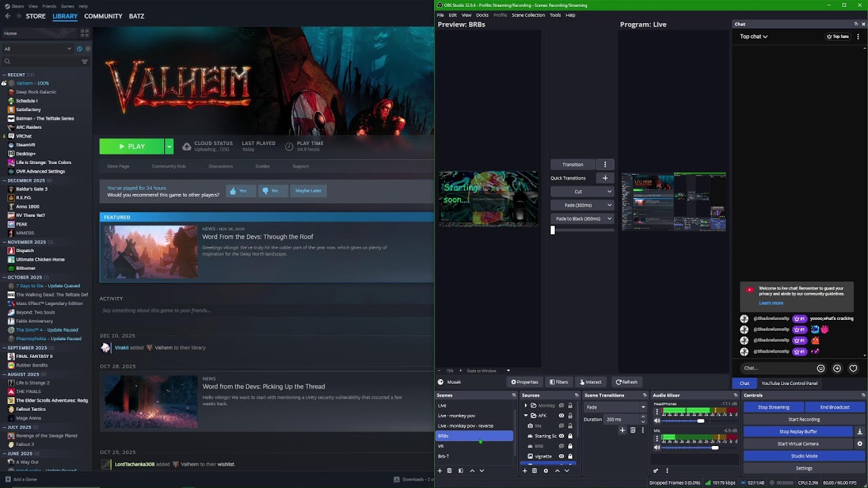Open Audio Mixer three-dot menu at bottom
Screen dimensions: 868x488
point(667,470)
